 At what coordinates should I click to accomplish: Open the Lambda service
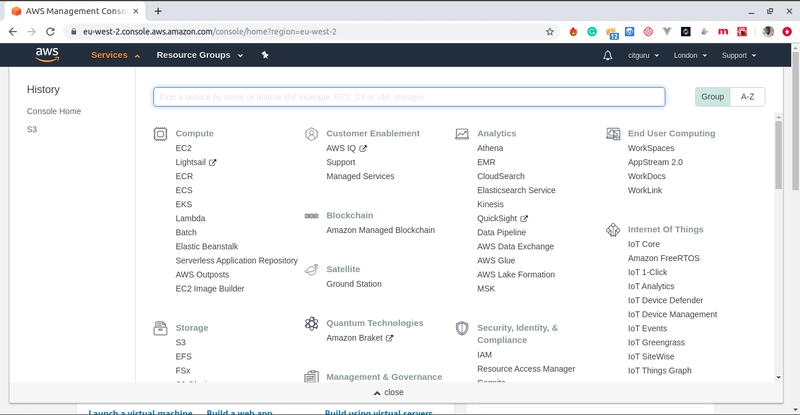coord(190,218)
